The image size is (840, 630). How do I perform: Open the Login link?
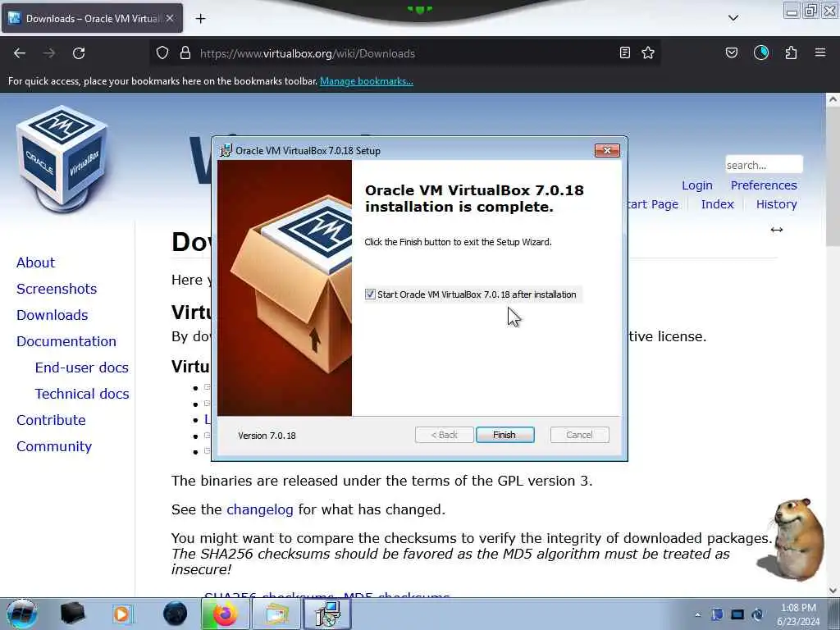[697, 185]
